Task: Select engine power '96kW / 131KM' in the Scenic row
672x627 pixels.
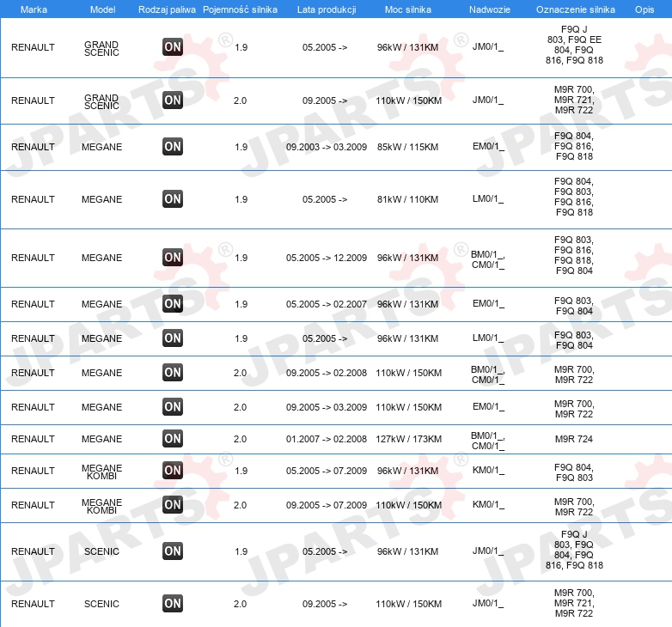Action: click(x=407, y=551)
